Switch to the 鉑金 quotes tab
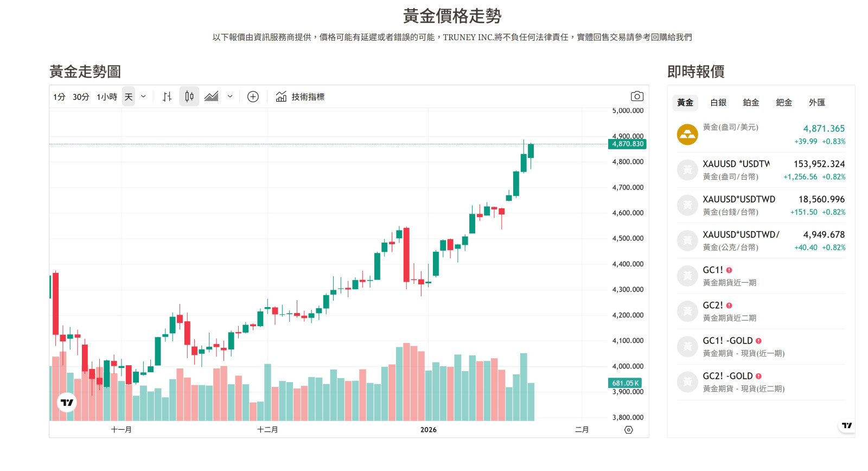Viewport: 868px width, 471px height. (x=751, y=102)
